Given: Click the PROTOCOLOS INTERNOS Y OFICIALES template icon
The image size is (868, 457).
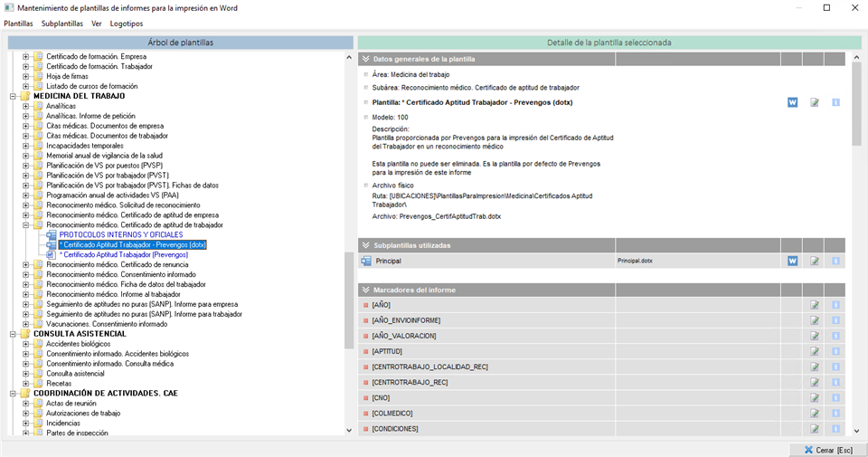Looking at the screenshot, I should click(x=52, y=235).
